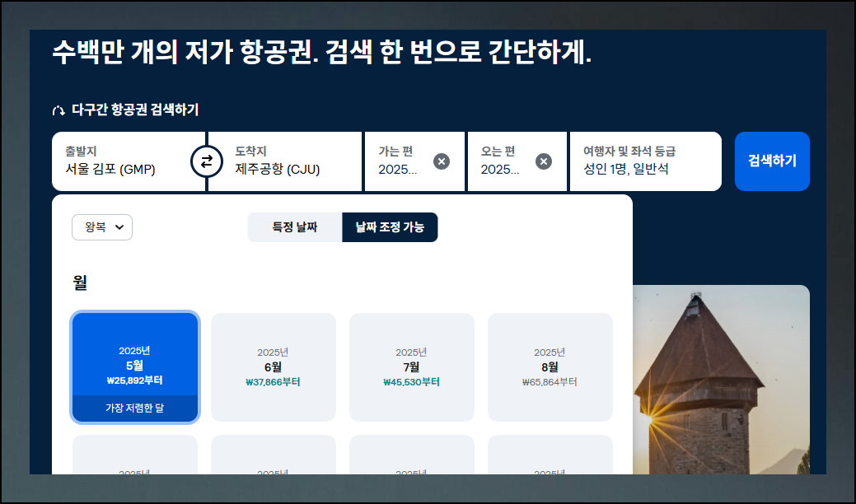Select the 날짜 조정 가능 tab
This screenshot has height=504, width=856.
(390, 227)
